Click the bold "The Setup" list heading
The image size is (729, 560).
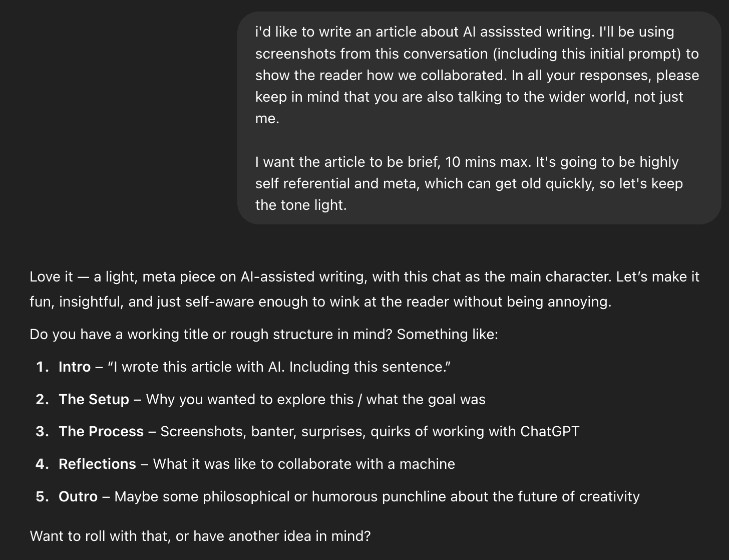(x=94, y=399)
